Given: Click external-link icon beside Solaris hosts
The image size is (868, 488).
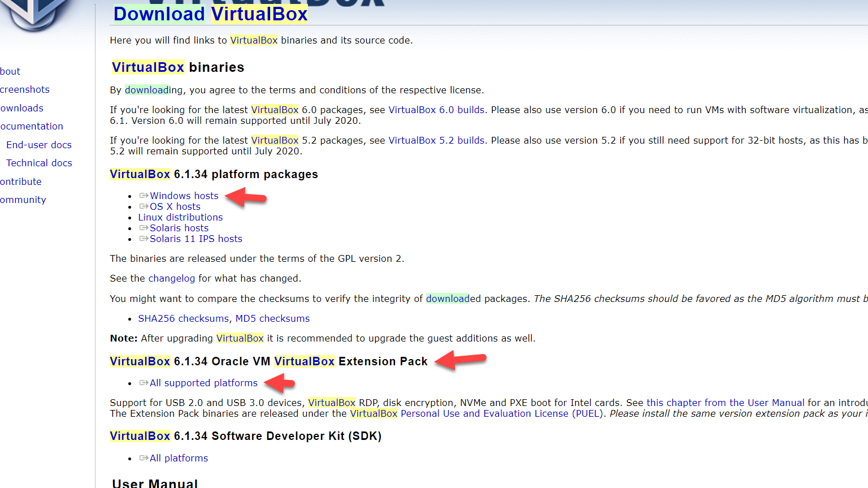Looking at the screenshot, I should point(144,228).
